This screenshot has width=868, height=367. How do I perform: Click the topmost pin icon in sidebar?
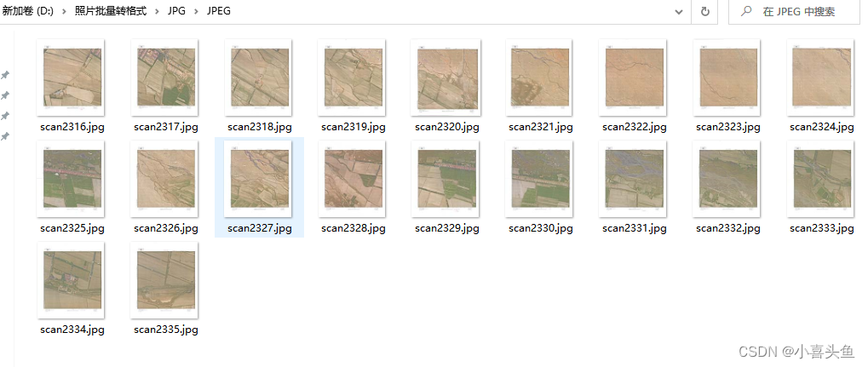(5, 75)
